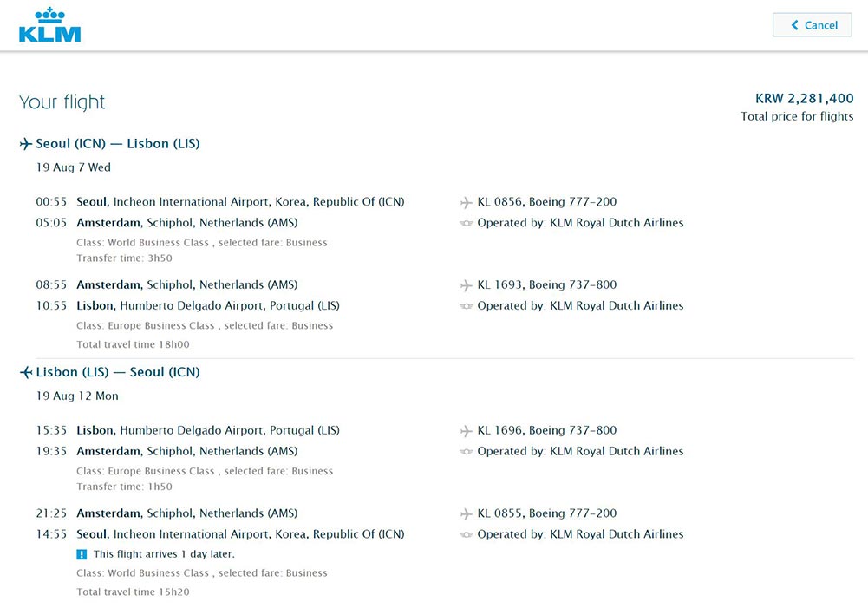
Task: Click operator icon under KL 1693 flight
Action: click(x=467, y=306)
